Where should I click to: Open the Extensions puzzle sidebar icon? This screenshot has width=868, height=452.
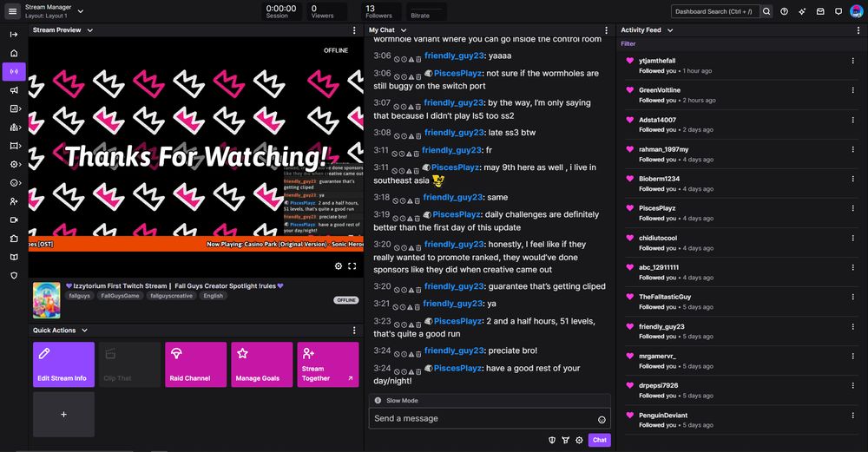[14, 239]
